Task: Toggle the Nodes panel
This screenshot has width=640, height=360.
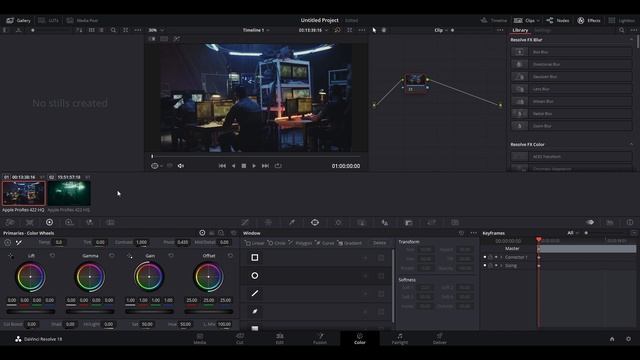Action: [558, 20]
